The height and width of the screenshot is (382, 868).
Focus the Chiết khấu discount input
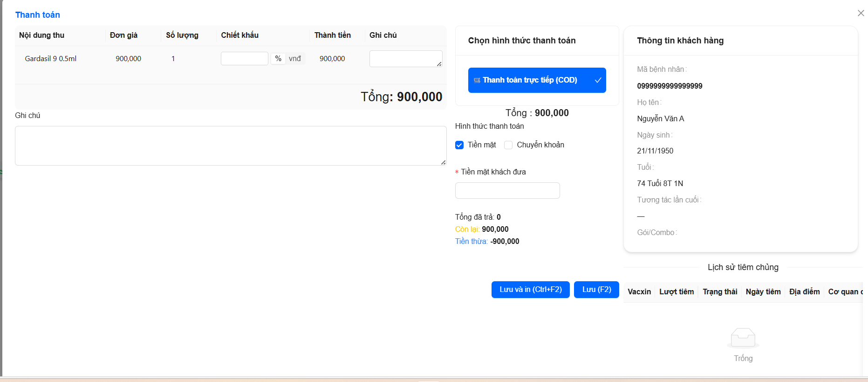pos(244,59)
